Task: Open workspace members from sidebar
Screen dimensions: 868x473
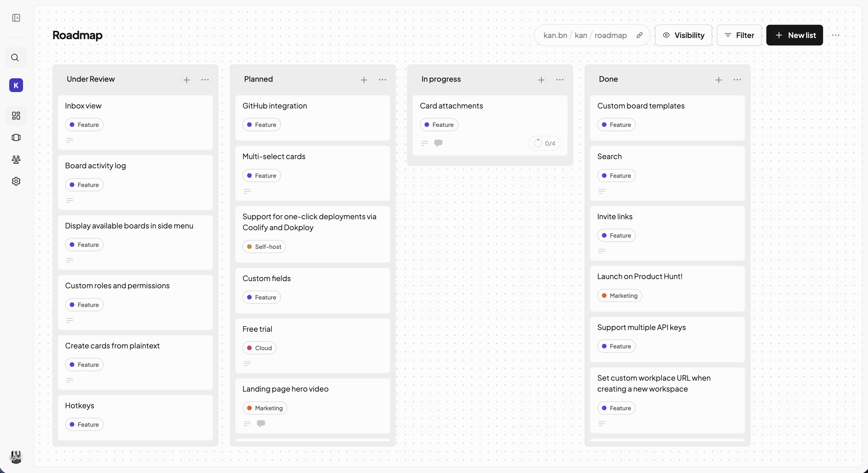Action: point(16,159)
